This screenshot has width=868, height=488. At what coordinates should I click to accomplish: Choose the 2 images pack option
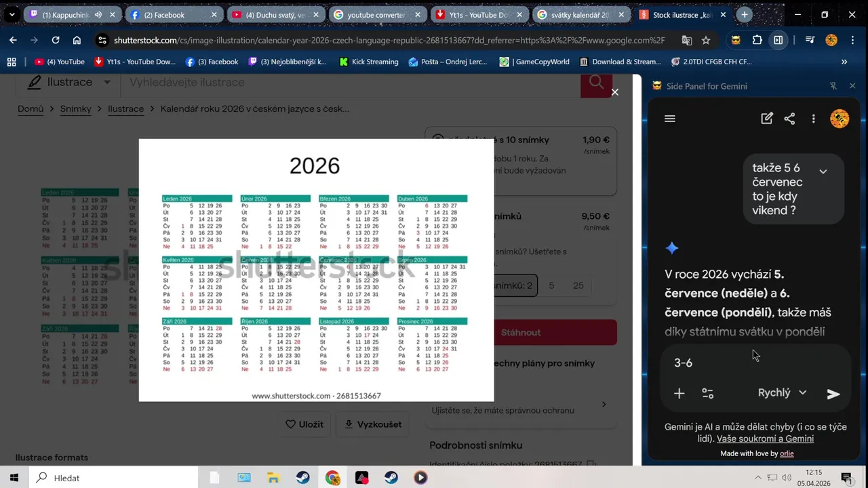pos(514,285)
